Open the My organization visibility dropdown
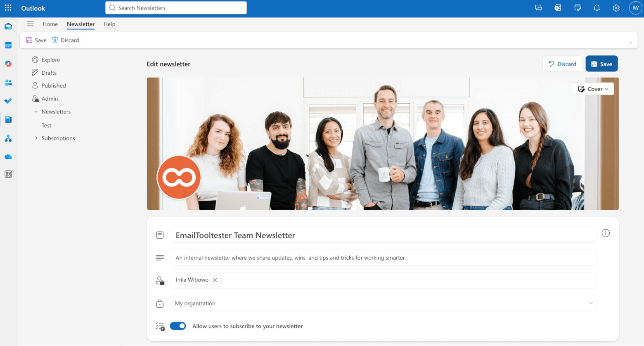This screenshot has width=644, height=346. point(591,303)
